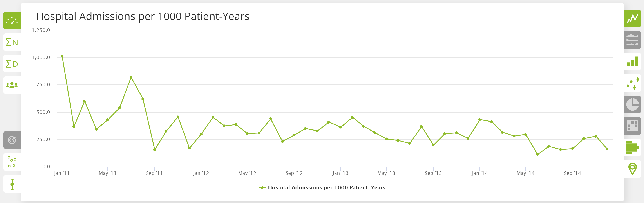Select the gauge chart icon in left sidebar

(x=11, y=21)
